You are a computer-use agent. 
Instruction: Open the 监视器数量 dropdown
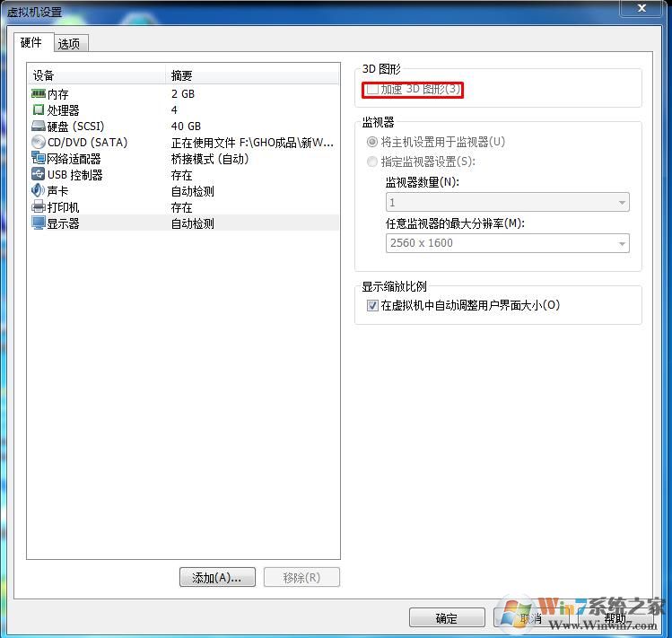(x=508, y=202)
